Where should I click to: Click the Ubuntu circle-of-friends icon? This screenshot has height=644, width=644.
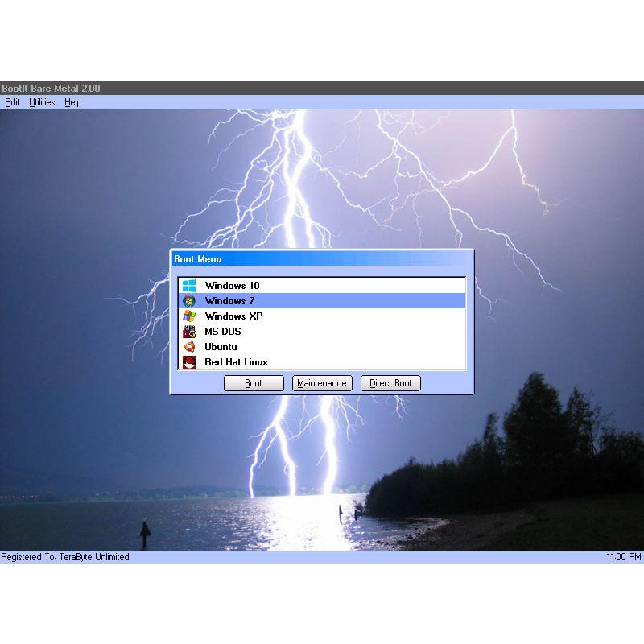pos(190,346)
